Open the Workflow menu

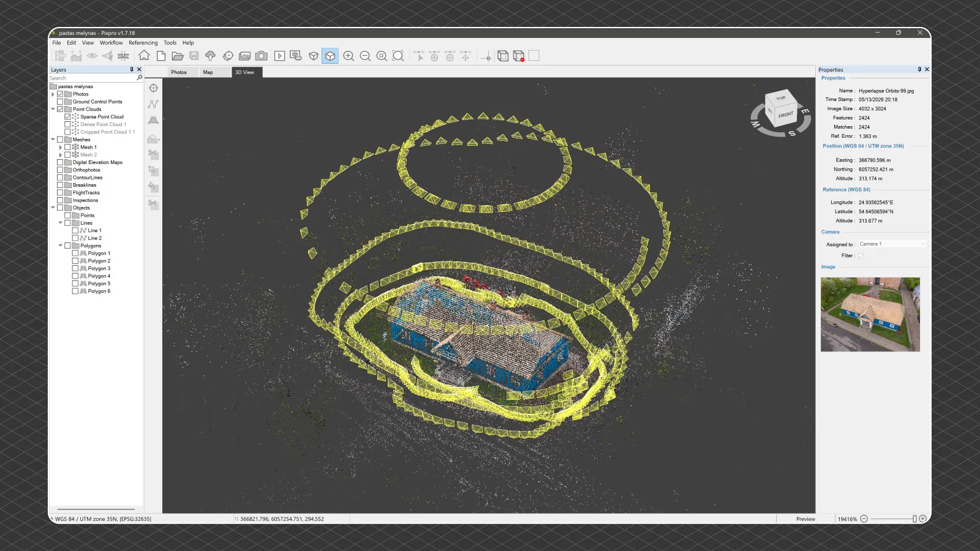coord(111,43)
